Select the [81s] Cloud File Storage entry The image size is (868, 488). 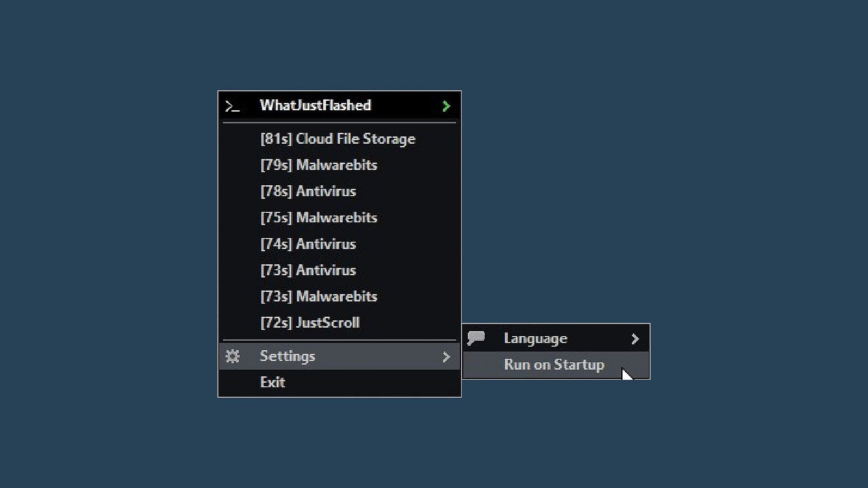coord(340,139)
